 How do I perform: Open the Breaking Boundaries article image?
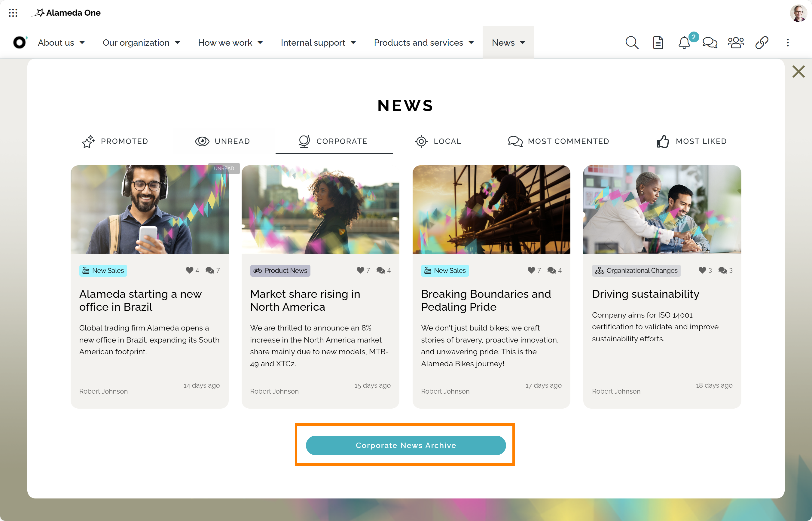click(491, 209)
